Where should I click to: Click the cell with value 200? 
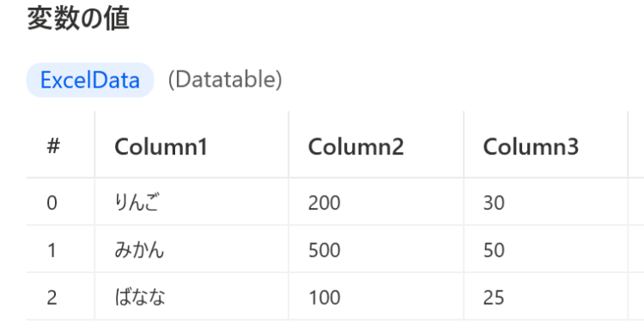376,202
